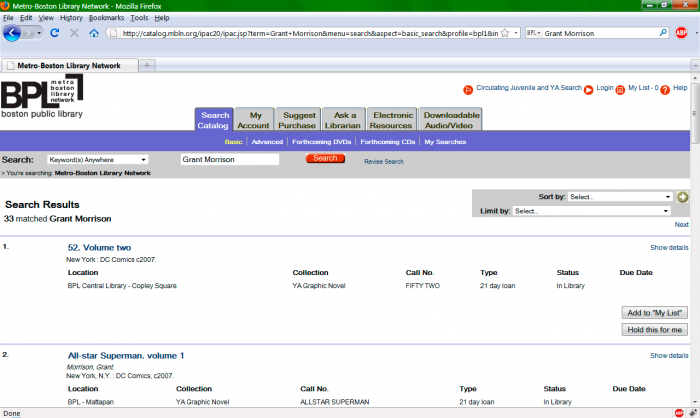Open the View menu
The image size is (700, 418).
pyautogui.click(x=46, y=18)
